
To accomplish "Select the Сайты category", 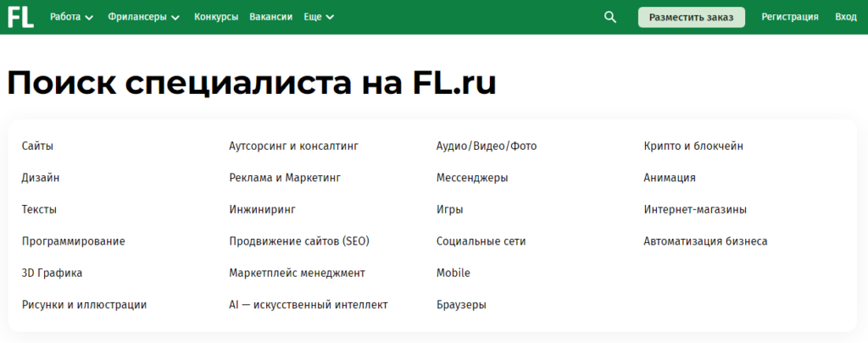I will [x=37, y=146].
